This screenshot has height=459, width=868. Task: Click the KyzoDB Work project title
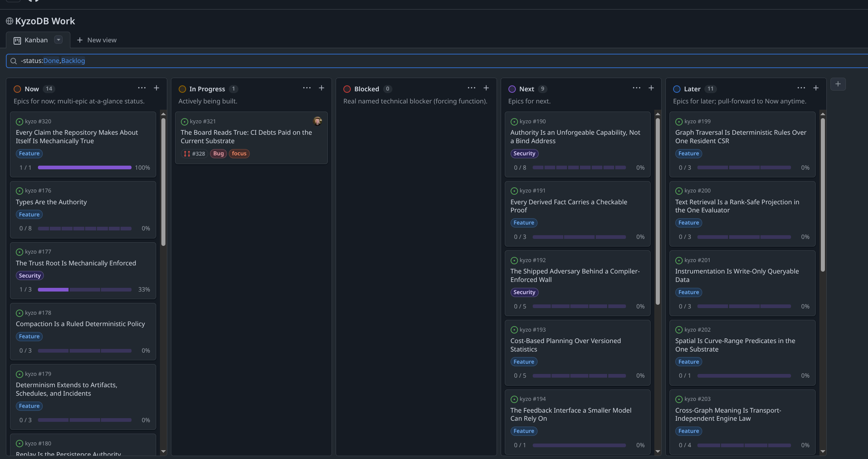[x=45, y=21]
